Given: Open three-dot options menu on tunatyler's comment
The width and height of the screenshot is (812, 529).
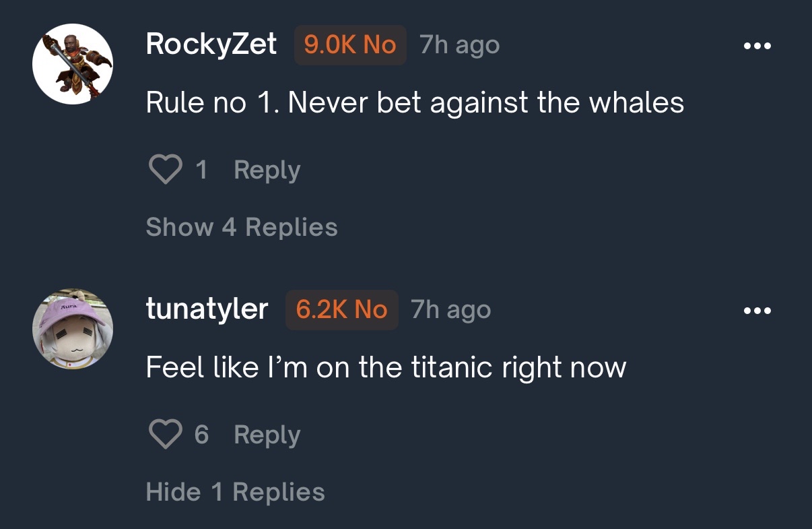Looking at the screenshot, I should (757, 311).
